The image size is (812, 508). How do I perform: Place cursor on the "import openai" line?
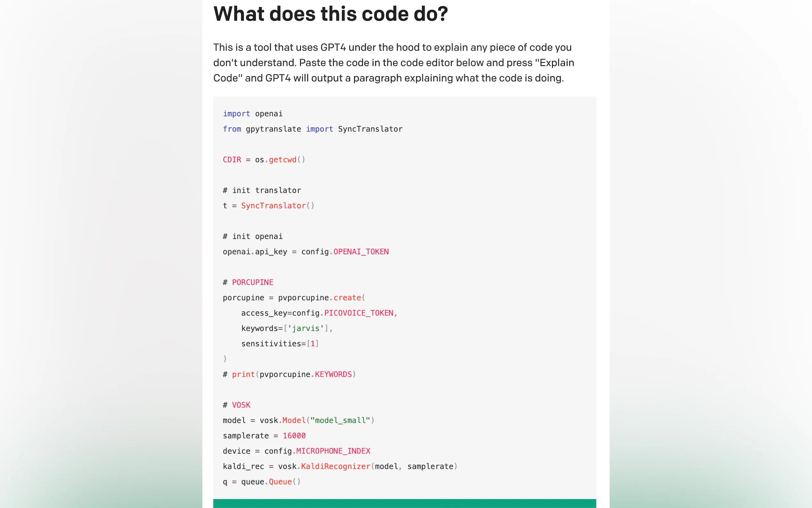pyautogui.click(x=253, y=114)
